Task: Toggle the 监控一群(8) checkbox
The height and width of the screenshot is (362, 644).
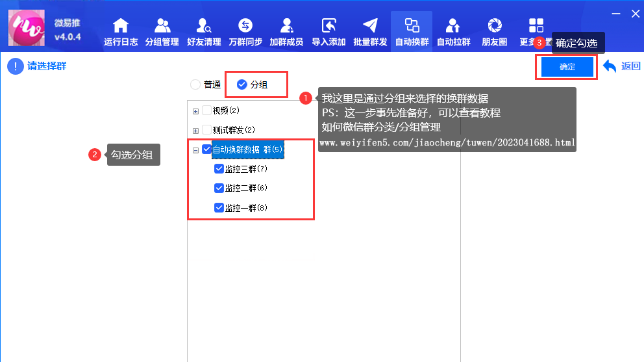Action: coord(219,208)
